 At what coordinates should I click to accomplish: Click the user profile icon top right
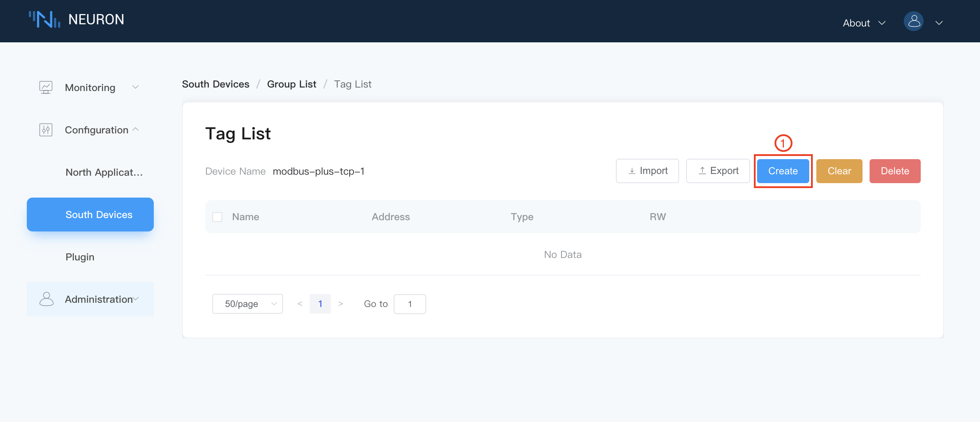(914, 21)
